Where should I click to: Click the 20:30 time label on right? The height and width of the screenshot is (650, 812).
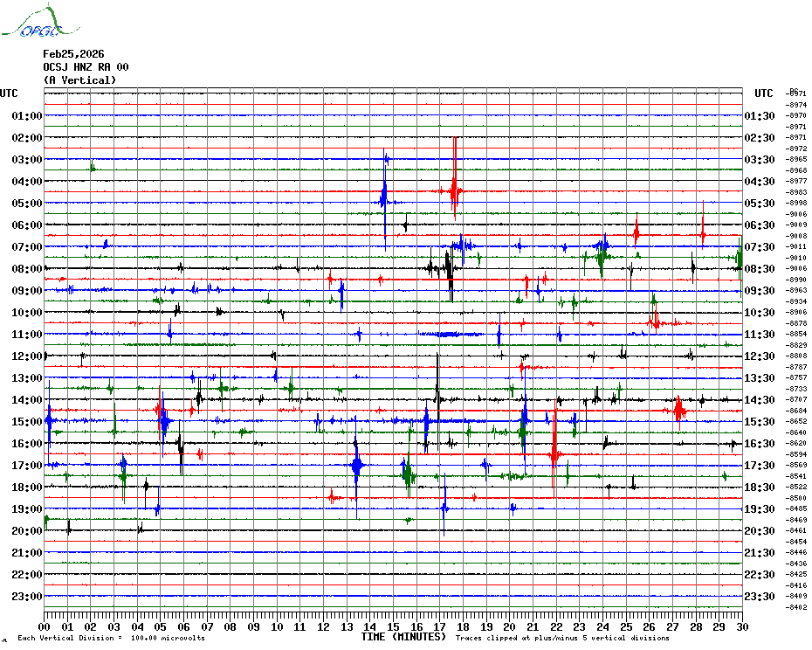(x=758, y=531)
